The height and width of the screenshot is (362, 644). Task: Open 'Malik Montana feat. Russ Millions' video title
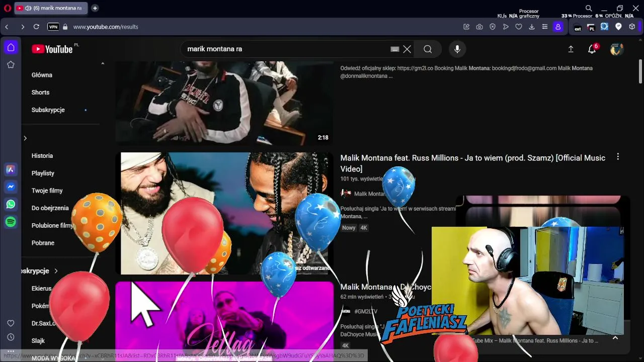(473, 163)
